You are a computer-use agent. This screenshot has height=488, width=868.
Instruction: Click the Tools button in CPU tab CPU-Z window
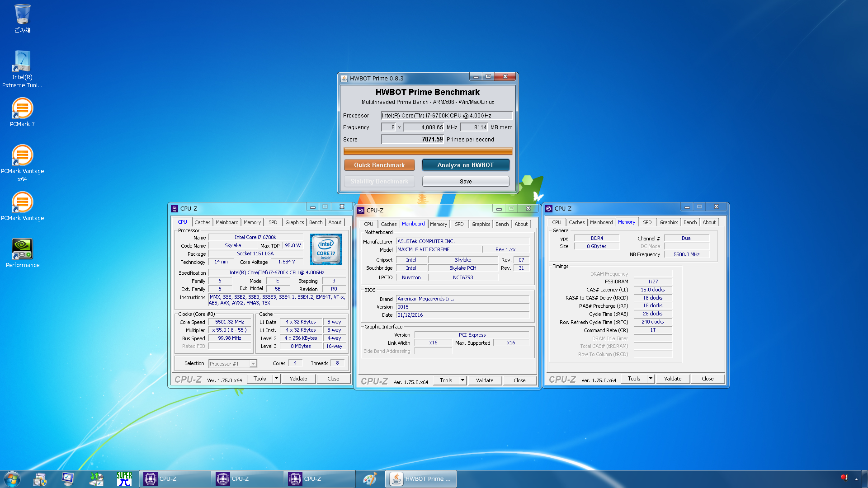click(260, 379)
